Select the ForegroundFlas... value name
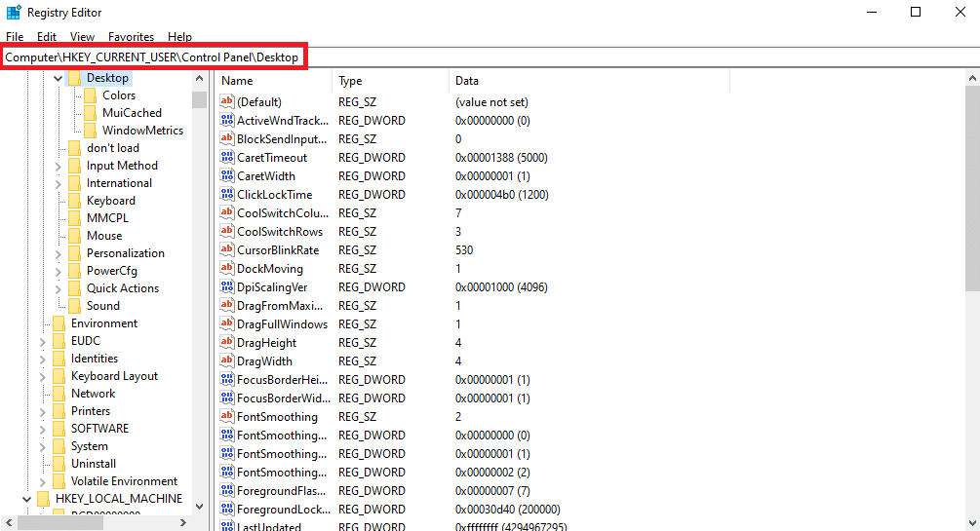Screen dimensions: 980x531 pyautogui.click(x=281, y=491)
